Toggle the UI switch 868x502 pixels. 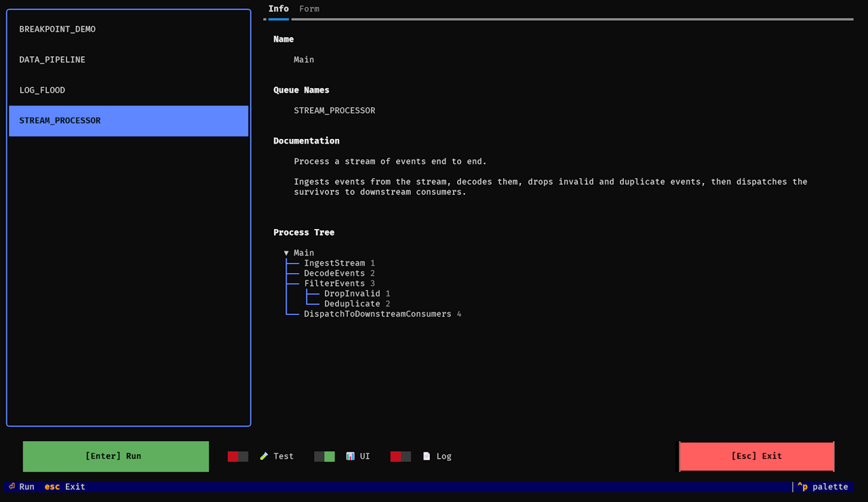325,457
